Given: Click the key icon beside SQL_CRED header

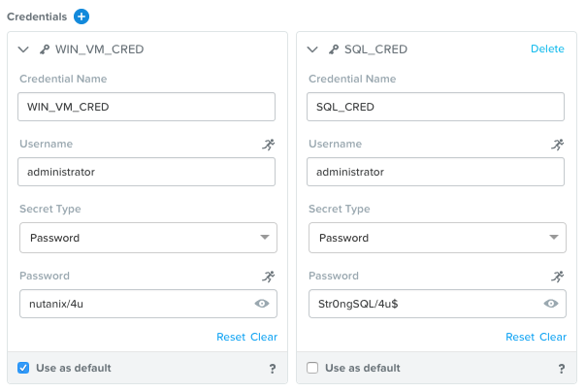Looking at the screenshot, I should [x=334, y=49].
